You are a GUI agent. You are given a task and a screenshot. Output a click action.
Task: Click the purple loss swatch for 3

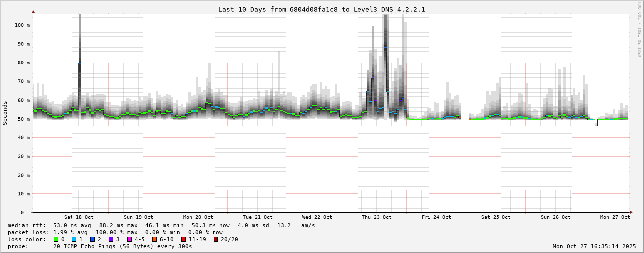[x=111, y=239]
